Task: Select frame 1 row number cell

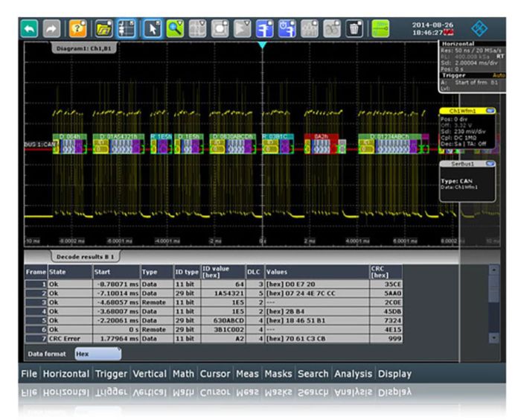Action: tap(36, 284)
